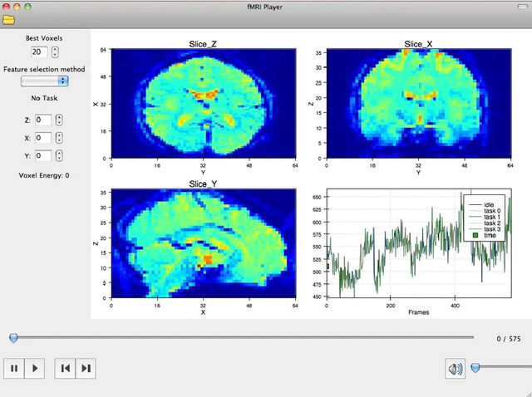Click the Slice_Z brain image
The width and height of the screenshot is (532, 397).
[204, 104]
